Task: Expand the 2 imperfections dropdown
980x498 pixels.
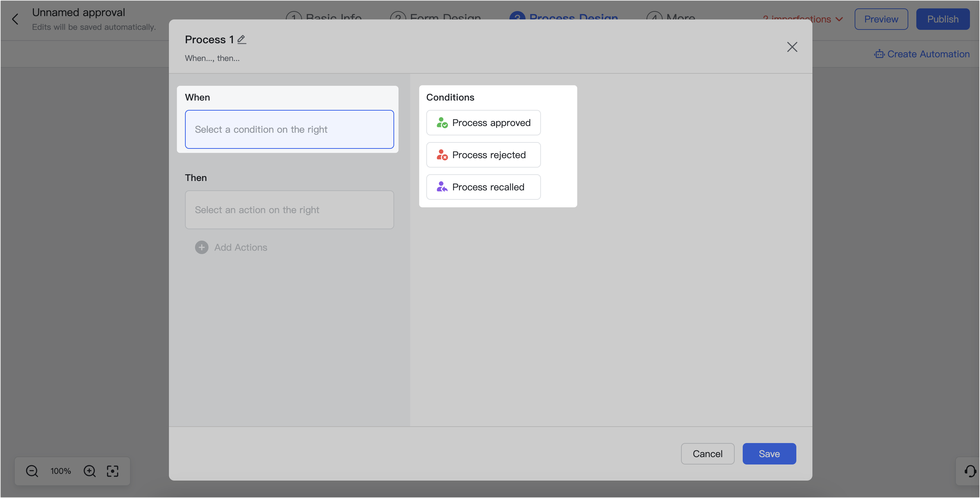Action: click(839, 19)
